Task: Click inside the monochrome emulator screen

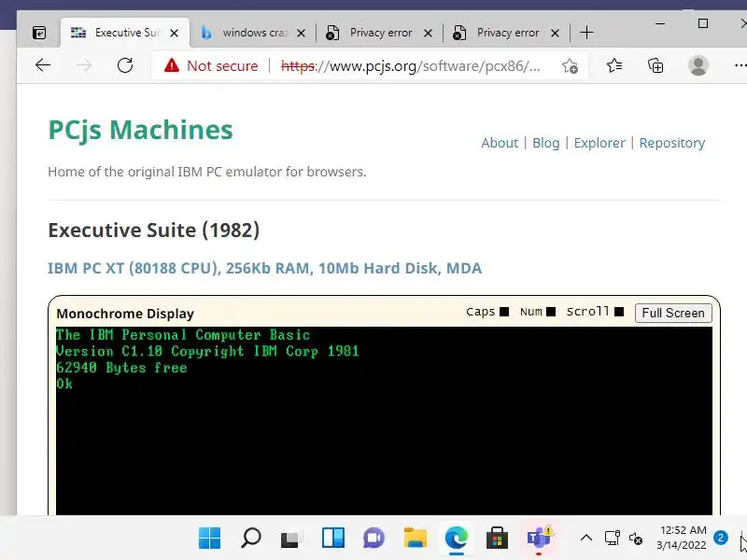Action: (384, 421)
